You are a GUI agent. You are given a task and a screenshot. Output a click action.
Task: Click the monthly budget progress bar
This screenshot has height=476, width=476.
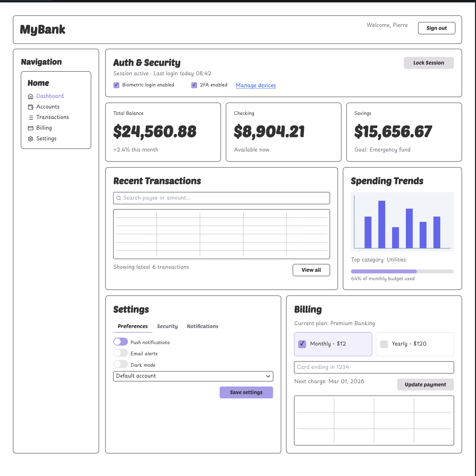click(x=402, y=271)
